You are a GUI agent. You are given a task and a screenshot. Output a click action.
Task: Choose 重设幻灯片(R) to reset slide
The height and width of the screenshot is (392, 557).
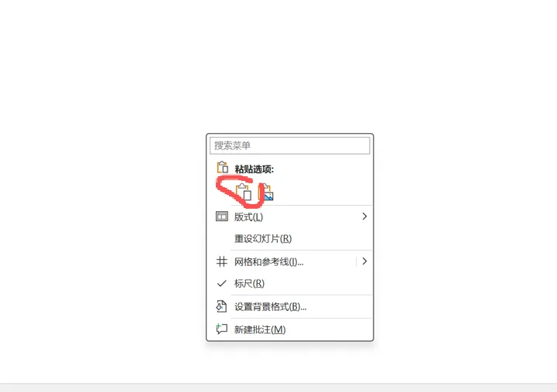tap(290, 239)
